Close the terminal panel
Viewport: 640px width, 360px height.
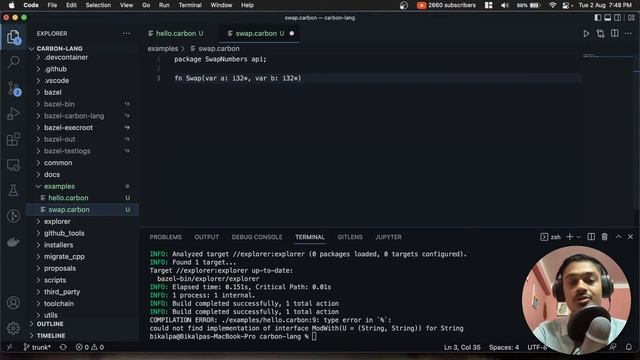[x=630, y=237]
